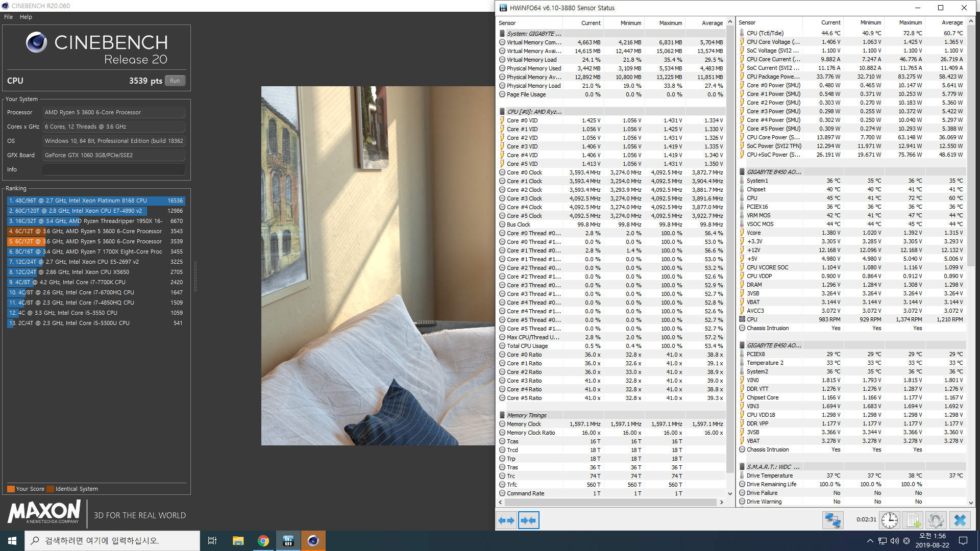Open the HWiNFO remote network monitoring icon
980x551 pixels.
pyautogui.click(x=832, y=520)
